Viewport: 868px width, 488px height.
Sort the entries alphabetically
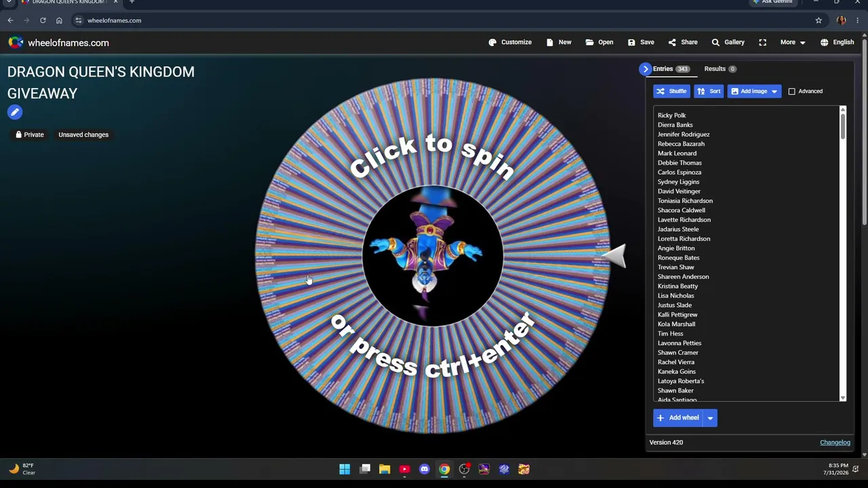pyautogui.click(x=709, y=91)
